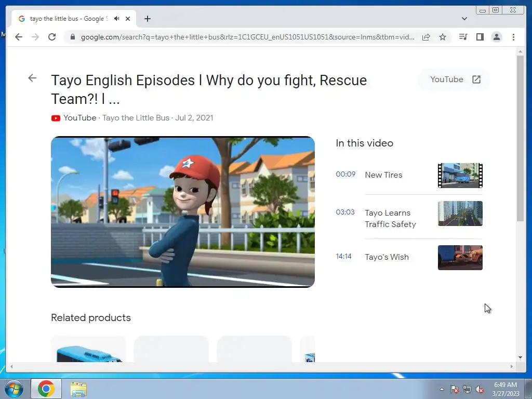
Task: Mute the tab via the speaker icon
Action: tap(117, 19)
